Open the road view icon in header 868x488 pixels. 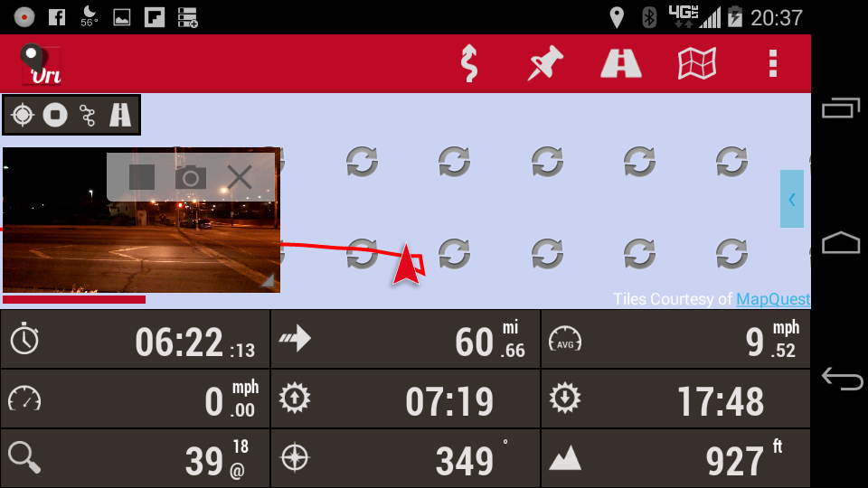click(x=621, y=63)
